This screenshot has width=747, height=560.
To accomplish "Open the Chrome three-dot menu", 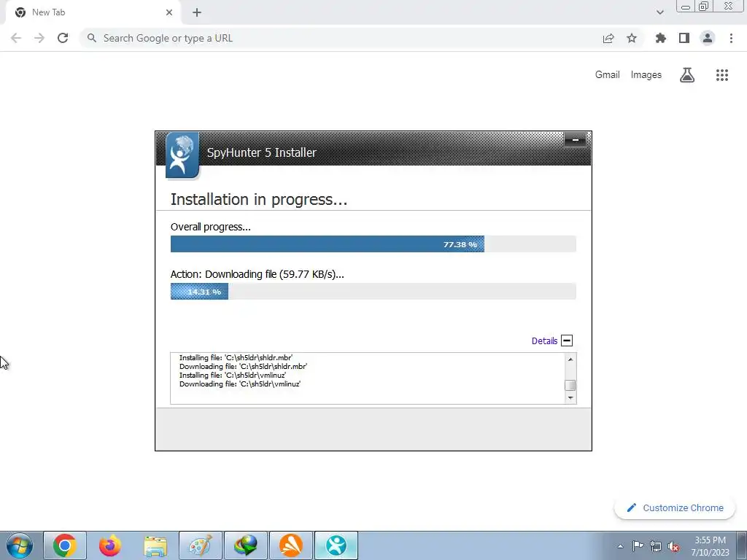I will click(x=731, y=38).
